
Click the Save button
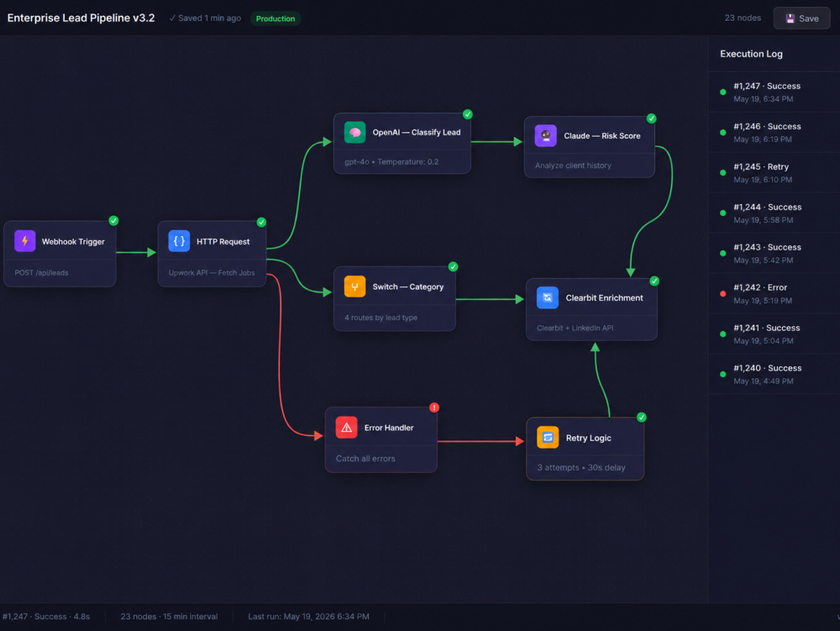point(801,18)
